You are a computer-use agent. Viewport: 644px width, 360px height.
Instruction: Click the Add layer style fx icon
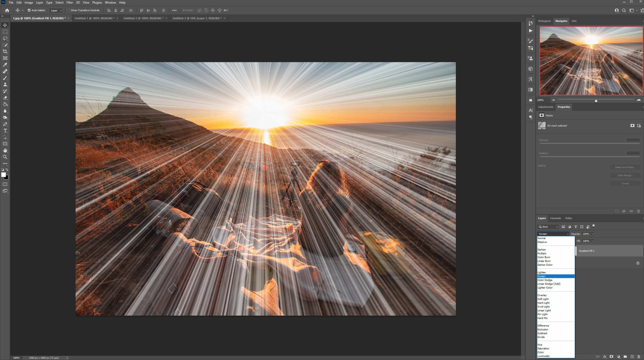click(605, 357)
